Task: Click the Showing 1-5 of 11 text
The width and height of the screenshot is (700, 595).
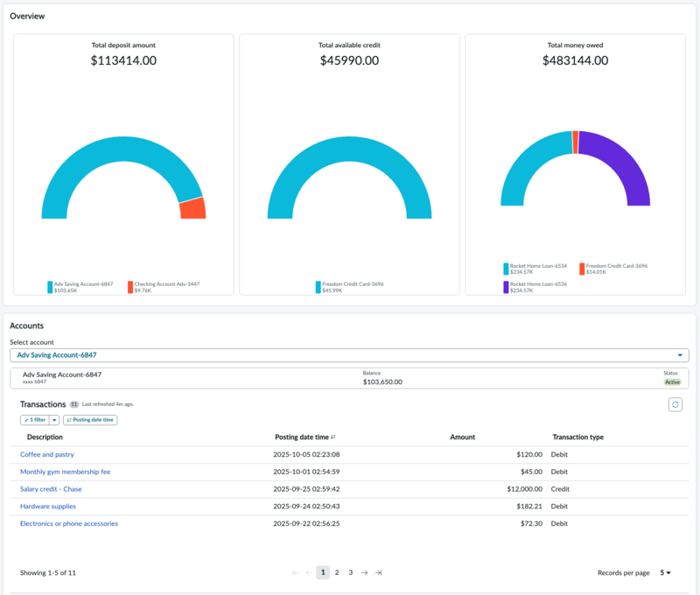Action: coord(48,572)
